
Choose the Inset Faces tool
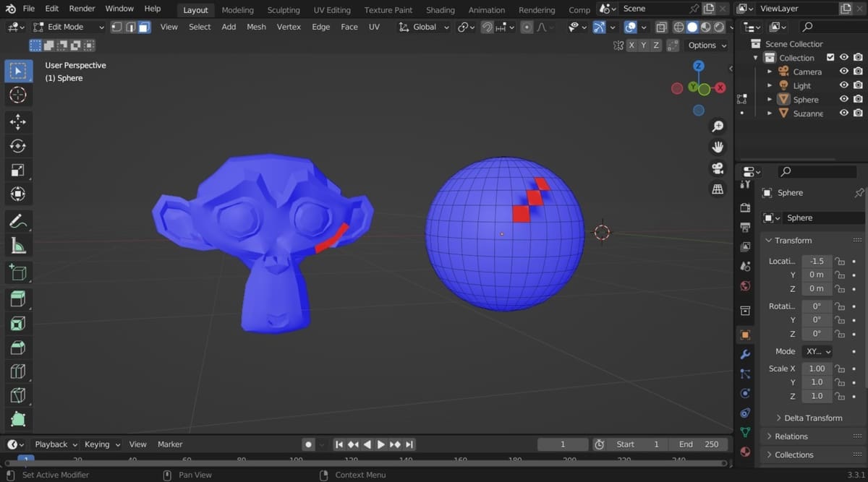point(18,324)
